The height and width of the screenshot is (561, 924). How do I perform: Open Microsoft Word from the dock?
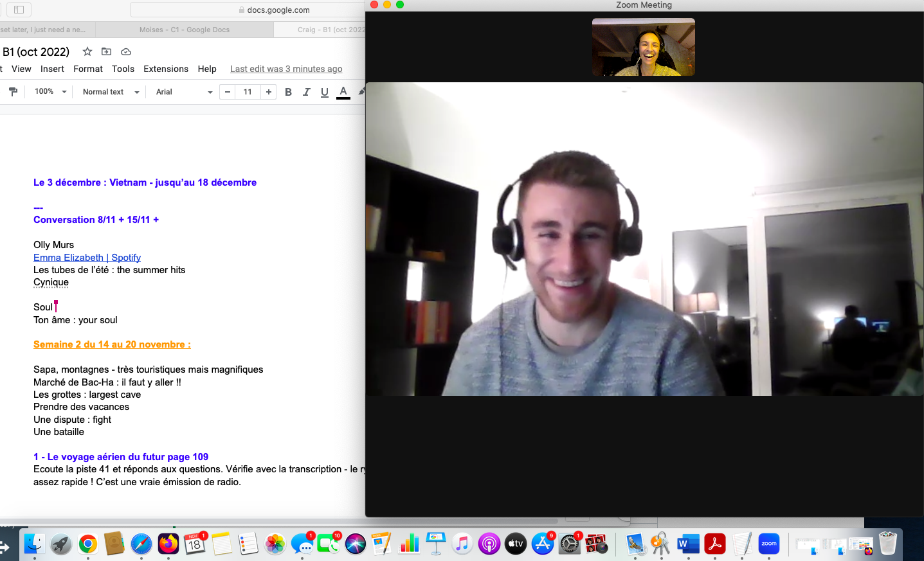pos(687,544)
